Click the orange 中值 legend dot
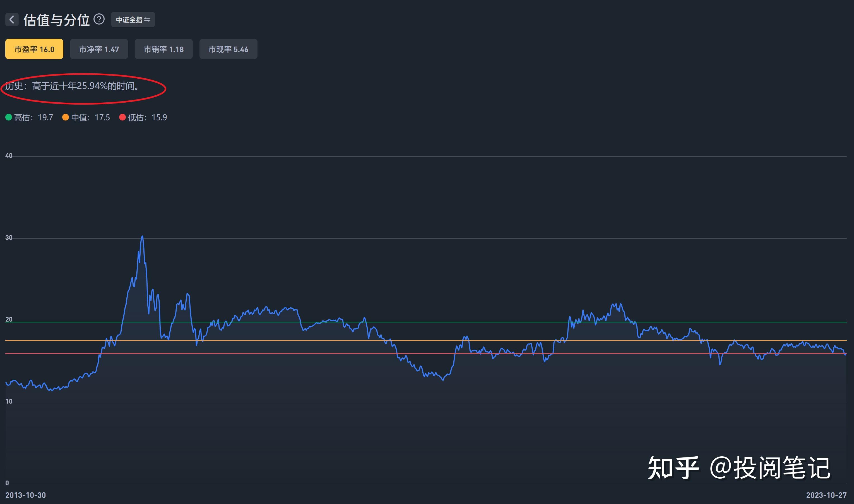Image resolution: width=854 pixels, height=504 pixels. (x=66, y=117)
